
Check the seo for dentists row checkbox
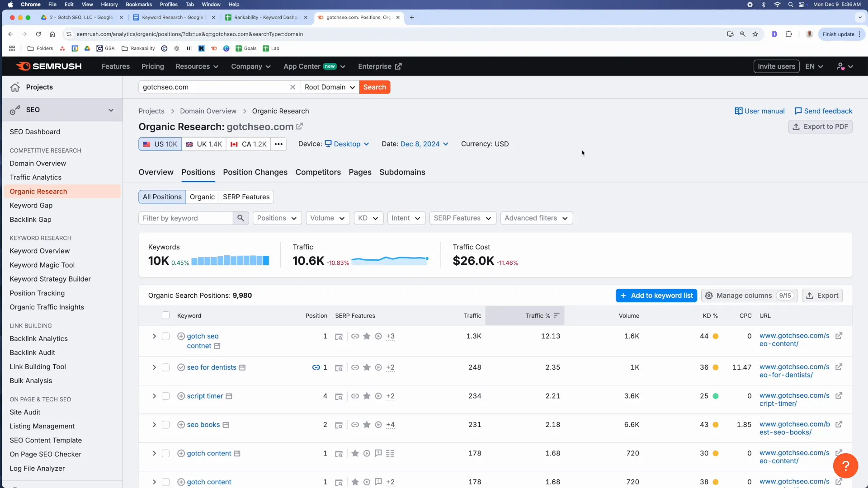[x=165, y=367]
